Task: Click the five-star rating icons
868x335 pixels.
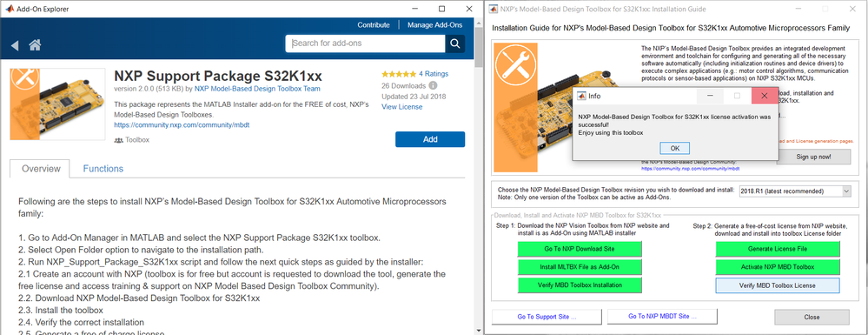Action: point(399,74)
